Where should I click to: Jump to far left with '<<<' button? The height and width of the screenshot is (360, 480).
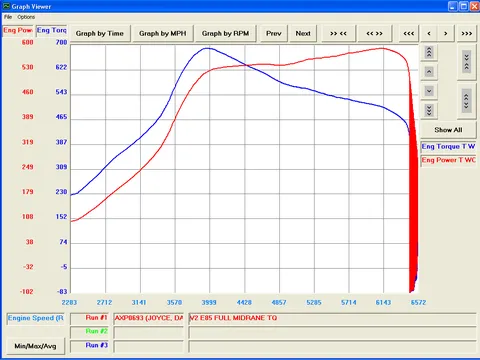409,33
